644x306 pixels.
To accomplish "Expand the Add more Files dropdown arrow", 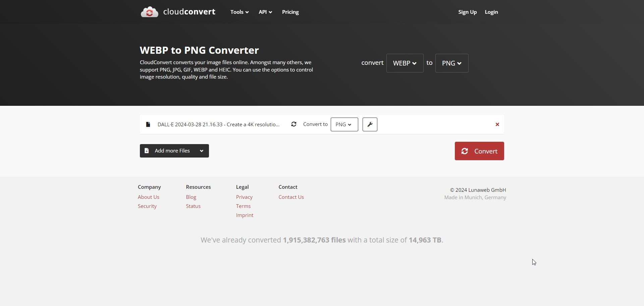I will coord(202,151).
